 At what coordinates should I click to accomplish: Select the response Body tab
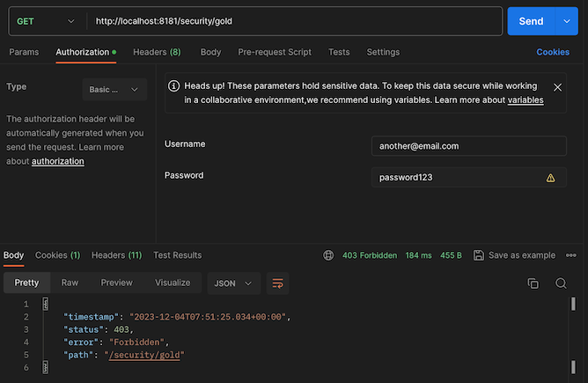pyautogui.click(x=13, y=255)
